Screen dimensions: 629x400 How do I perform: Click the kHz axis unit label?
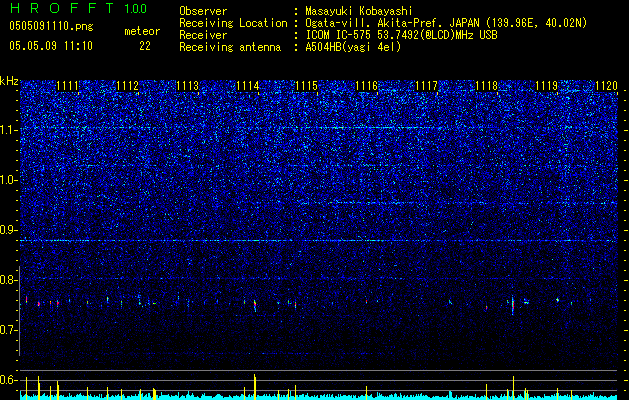coord(9,81)
